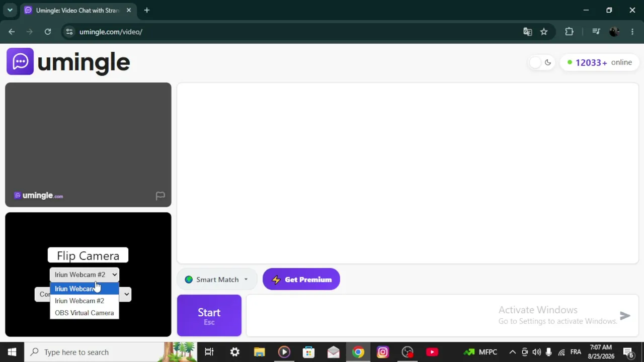View site information icon in address bar
Viewport: 644px width, 362px height.
[69, 32]
